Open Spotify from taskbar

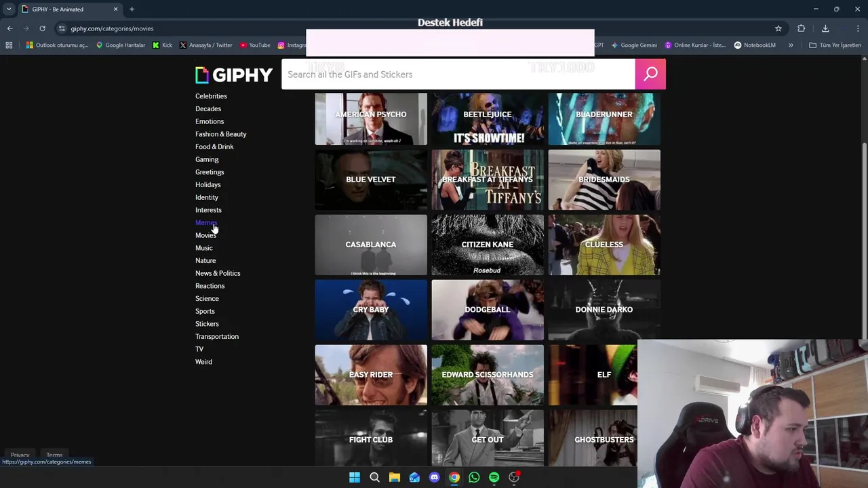point(494,478)
